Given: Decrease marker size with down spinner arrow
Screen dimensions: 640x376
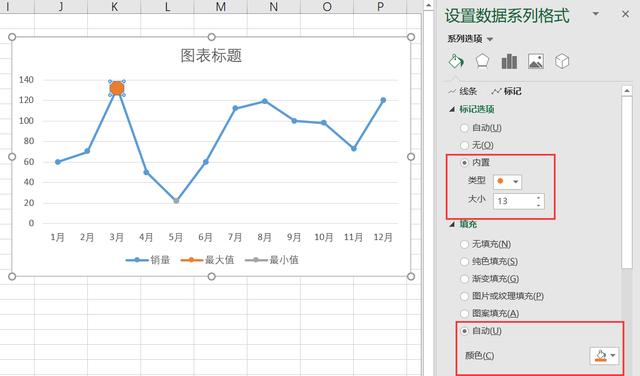Looking at the screenshot, I should 539,205.
